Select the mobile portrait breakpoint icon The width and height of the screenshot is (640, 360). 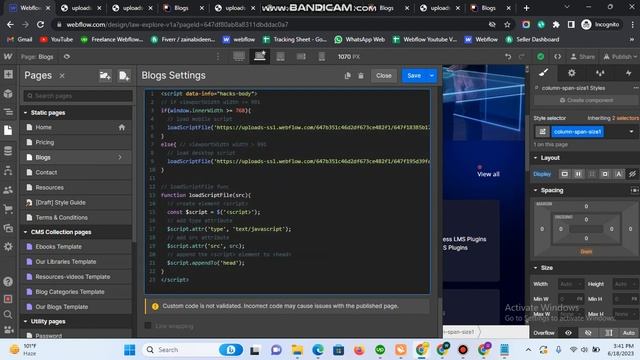pyautogui.click(x=322, y=56)
